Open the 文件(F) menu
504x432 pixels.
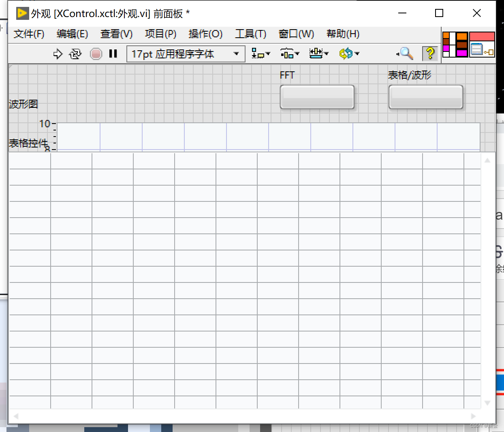28,34
